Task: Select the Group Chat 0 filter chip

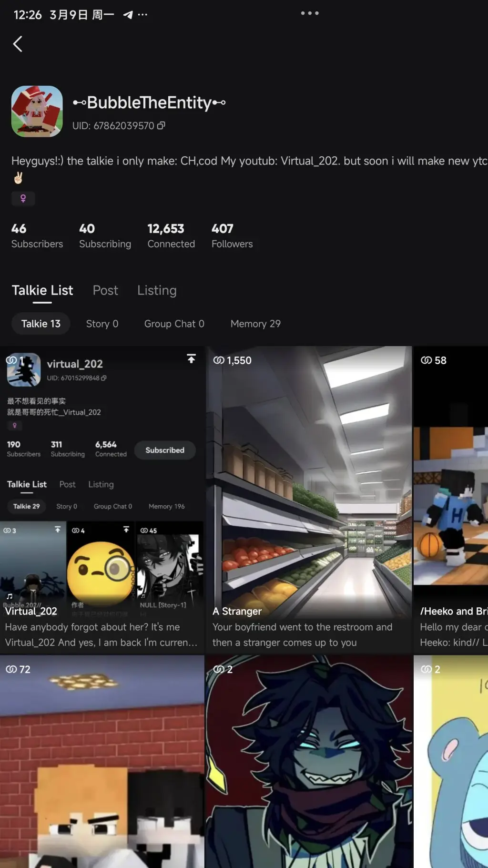Action: [x=174, y=324]
